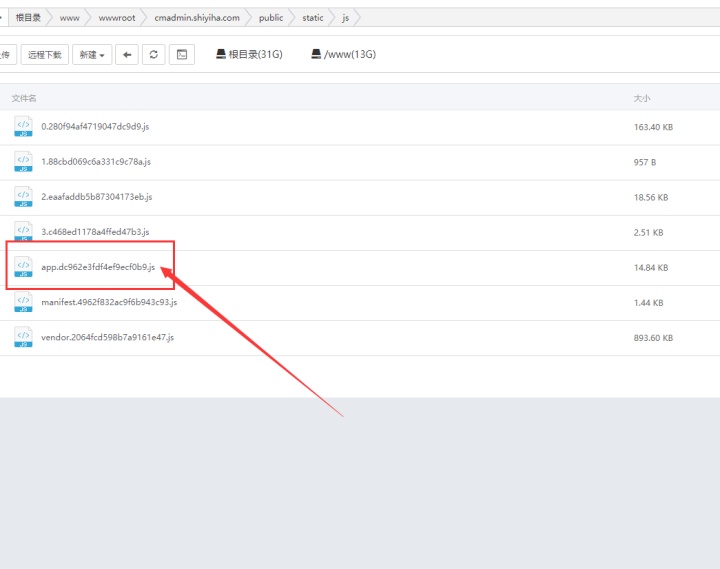Click the disk icon beside /www(13G)
720x569 pixels.
click(x=316, y=54)
